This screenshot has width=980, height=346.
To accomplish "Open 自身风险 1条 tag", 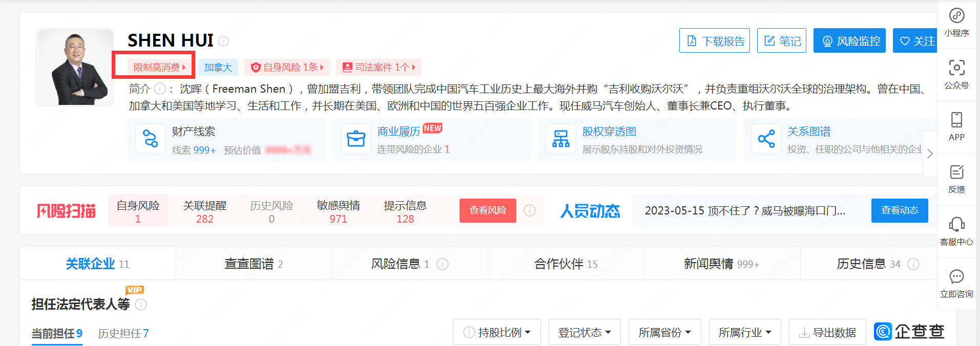I will pyautogui.click(x=287, y=68).
